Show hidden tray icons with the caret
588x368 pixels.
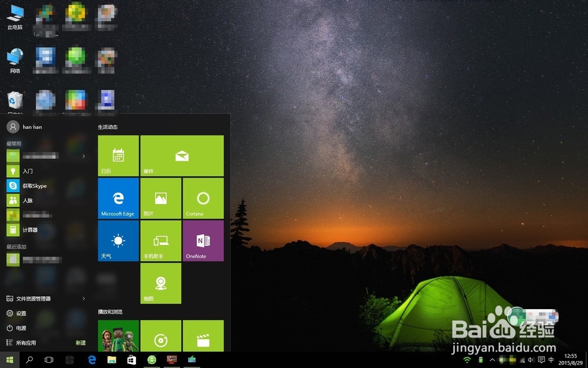click(x=492, y=360)
